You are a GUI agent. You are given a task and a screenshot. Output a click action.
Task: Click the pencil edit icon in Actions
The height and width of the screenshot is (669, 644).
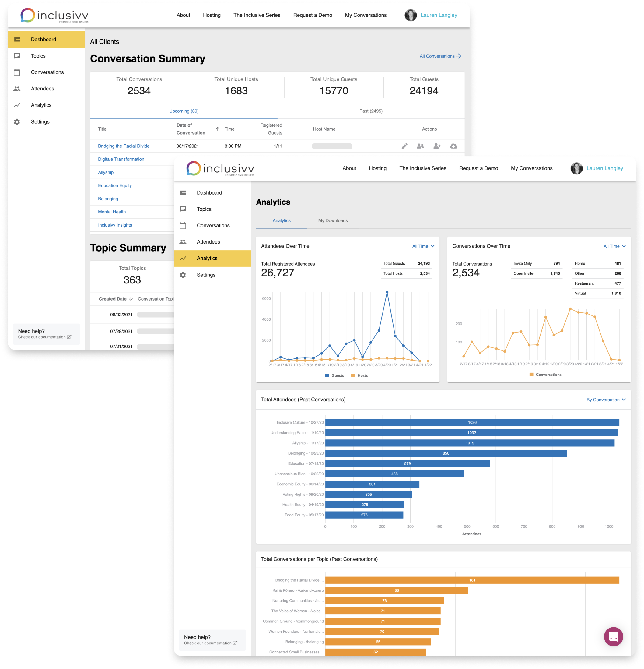pyautogui.click(x=404, y=146)
